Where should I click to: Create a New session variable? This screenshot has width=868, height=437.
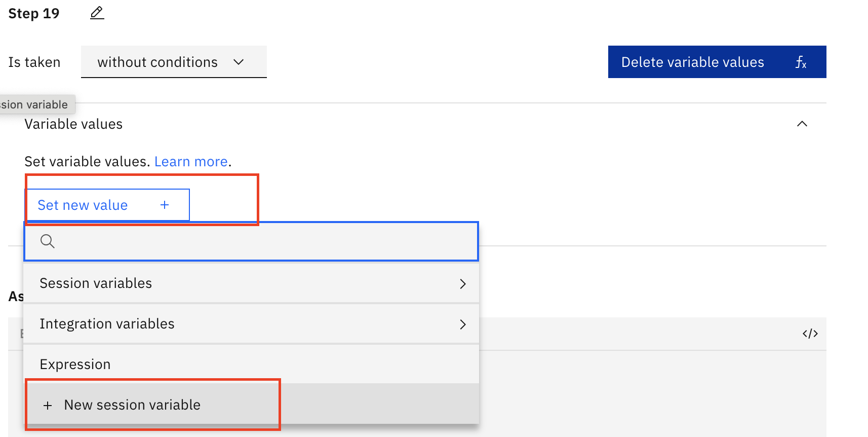[132, 405]
